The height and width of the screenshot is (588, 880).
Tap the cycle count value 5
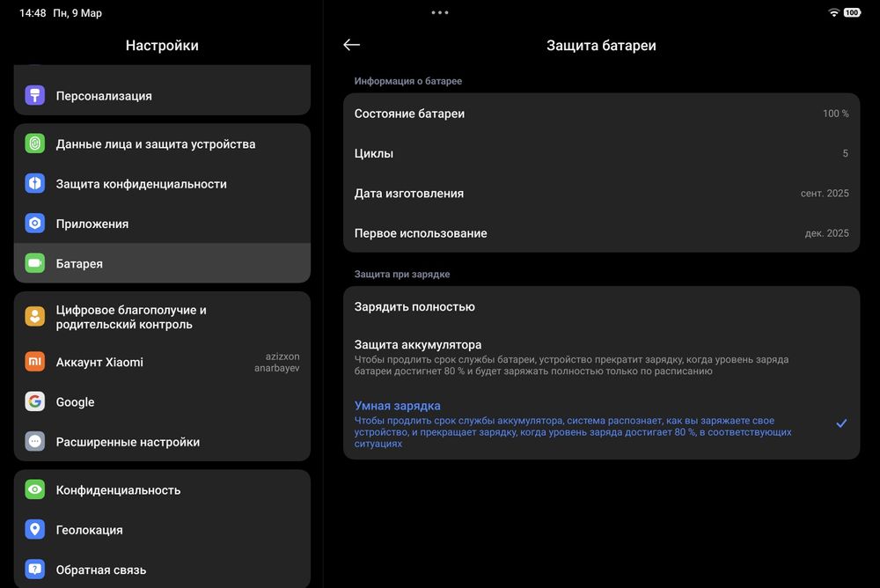[x=845, y=153]
